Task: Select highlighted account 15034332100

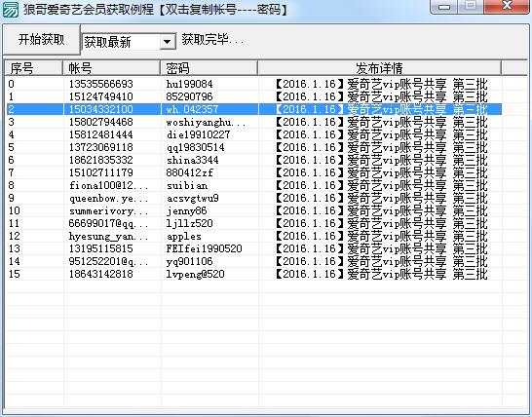Action: coord(253,109)
